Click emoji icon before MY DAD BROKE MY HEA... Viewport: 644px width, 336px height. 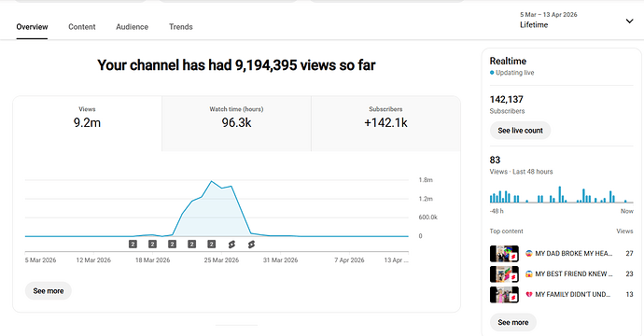click(529, 254)
